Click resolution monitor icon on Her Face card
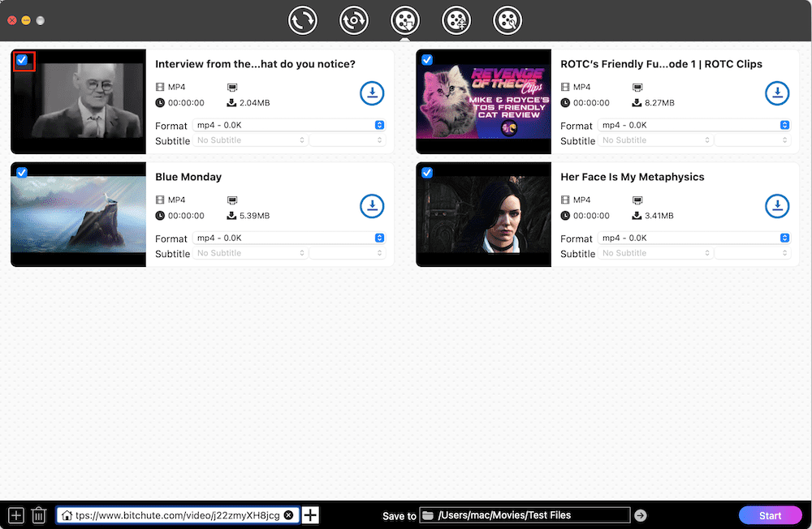 coord(637,200)
